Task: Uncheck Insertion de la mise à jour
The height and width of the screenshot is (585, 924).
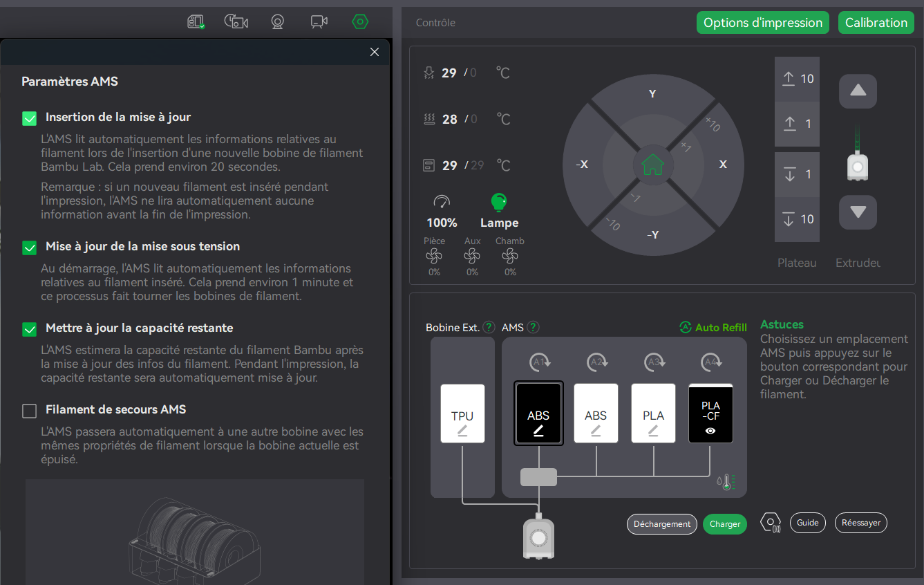Action: point(29,118)
